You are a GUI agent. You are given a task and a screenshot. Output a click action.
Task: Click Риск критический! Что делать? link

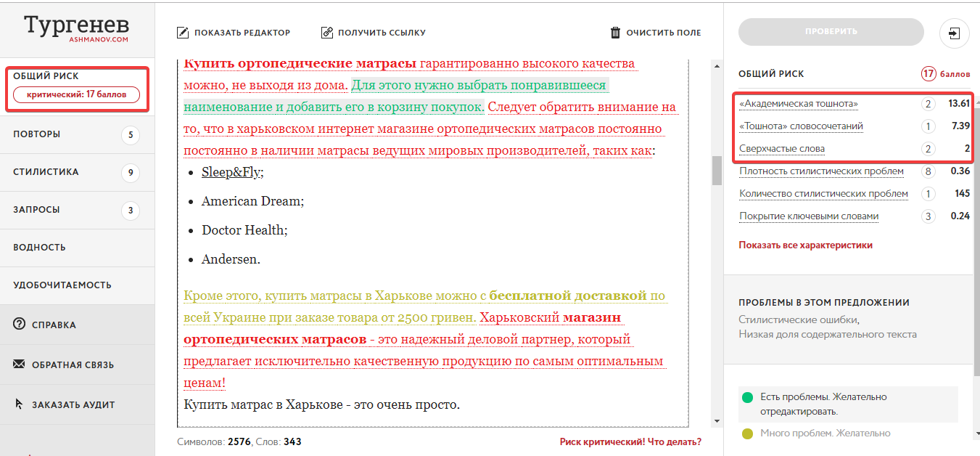[630, 441]
